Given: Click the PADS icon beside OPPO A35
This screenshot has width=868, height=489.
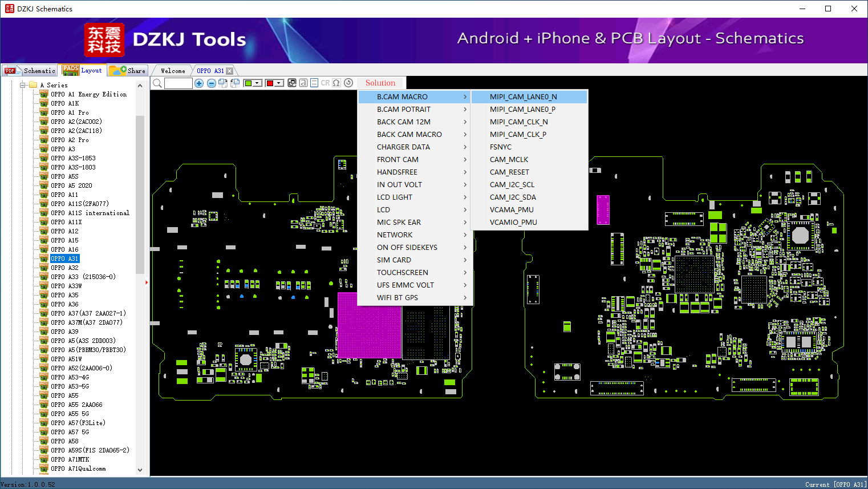Looking at the screenshot, I should [44, 295].
